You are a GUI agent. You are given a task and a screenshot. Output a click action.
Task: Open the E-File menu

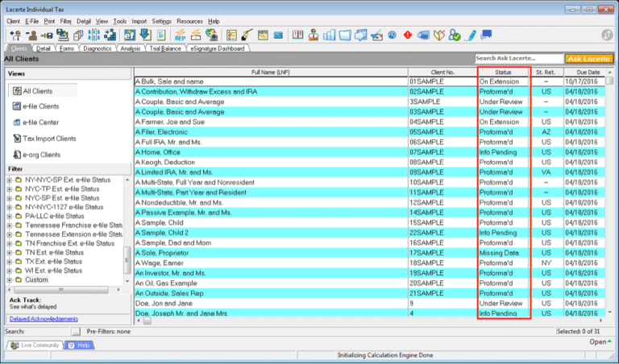point(31,21)
